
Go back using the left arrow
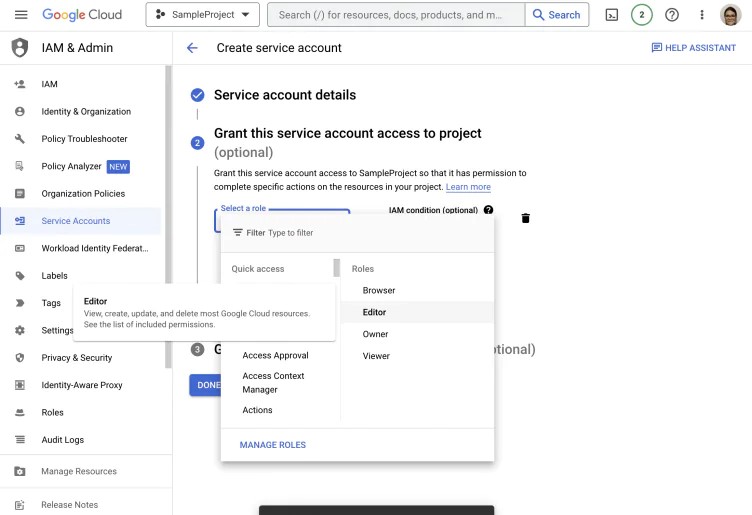(192, 48)
